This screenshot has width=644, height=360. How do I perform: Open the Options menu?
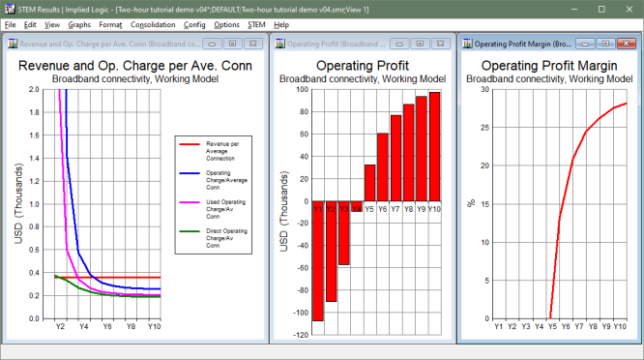[x=226, y=25]
